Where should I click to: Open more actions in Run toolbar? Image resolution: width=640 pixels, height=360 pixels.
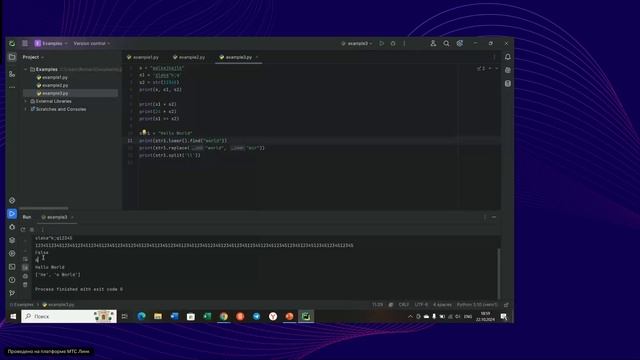tap(42, 229)
